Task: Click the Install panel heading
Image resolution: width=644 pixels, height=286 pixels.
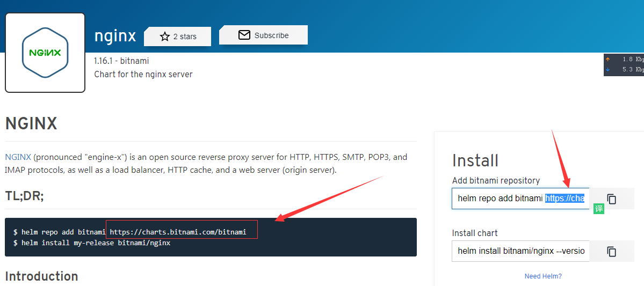Action: pyautogui.click(x=475, y=161)
